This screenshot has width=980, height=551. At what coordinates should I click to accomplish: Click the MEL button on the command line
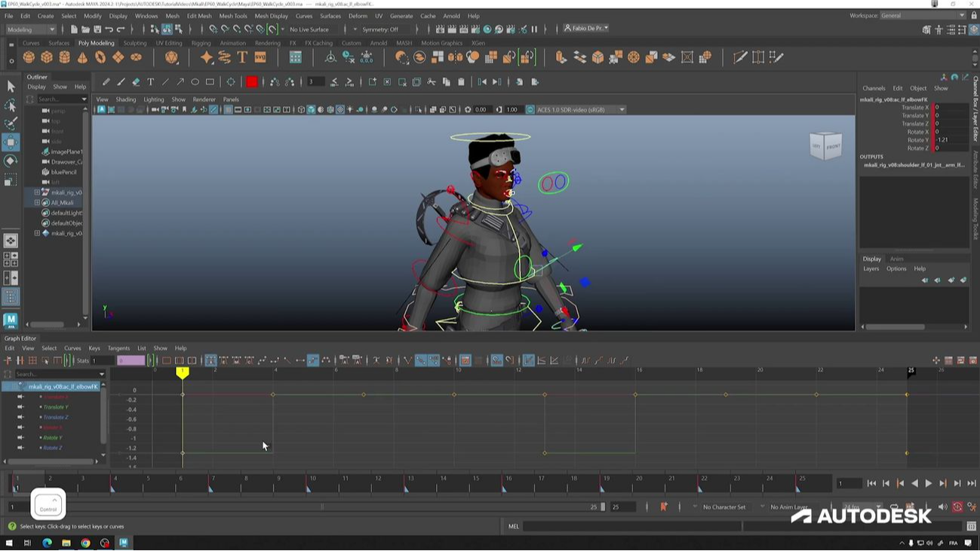tap(514, 525)
